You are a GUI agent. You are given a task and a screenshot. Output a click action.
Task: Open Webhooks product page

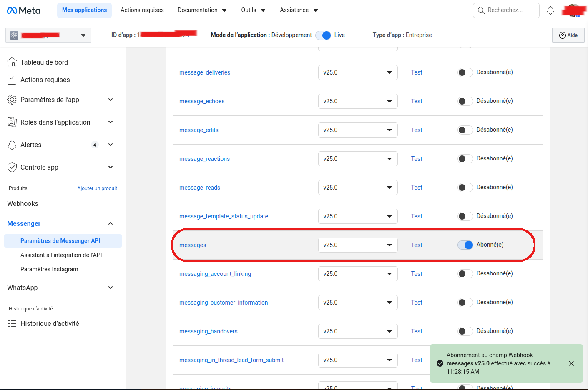(23, 203)
